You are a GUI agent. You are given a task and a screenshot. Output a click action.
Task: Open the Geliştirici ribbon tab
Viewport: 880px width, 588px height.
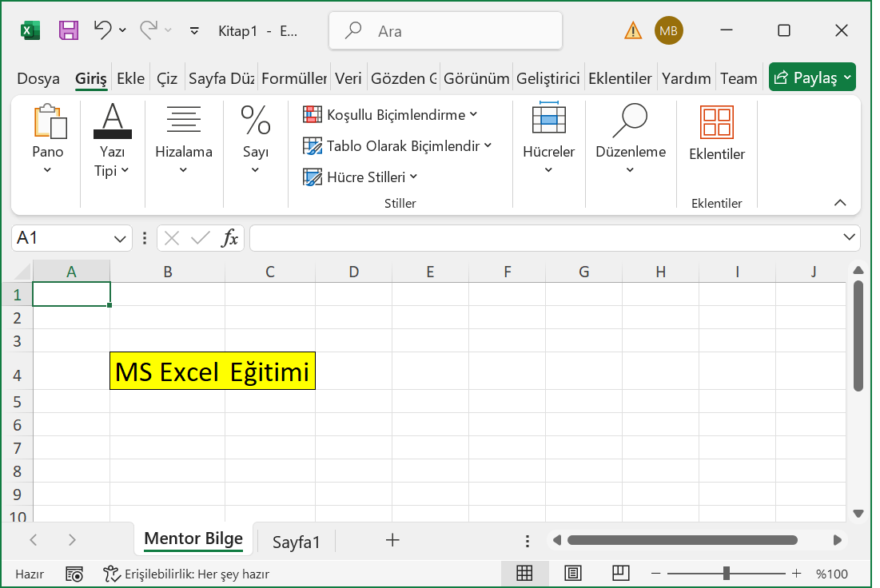point(548,78)
